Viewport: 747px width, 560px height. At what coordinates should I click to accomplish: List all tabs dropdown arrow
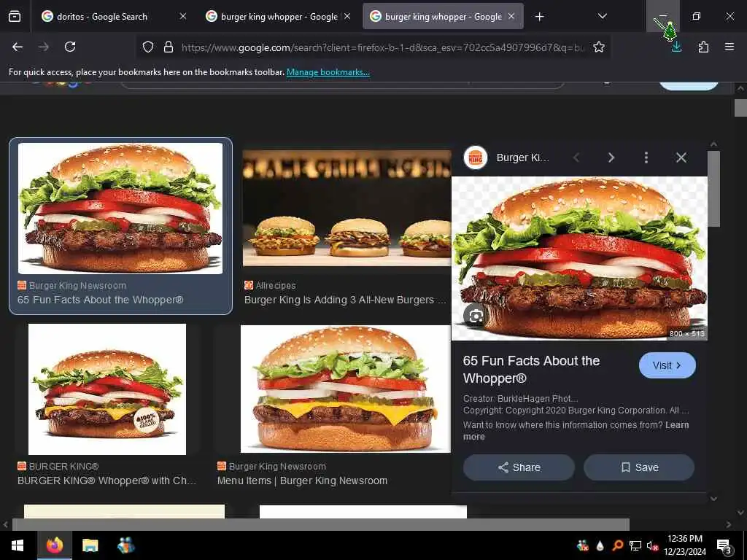click(x=602, y=16)
